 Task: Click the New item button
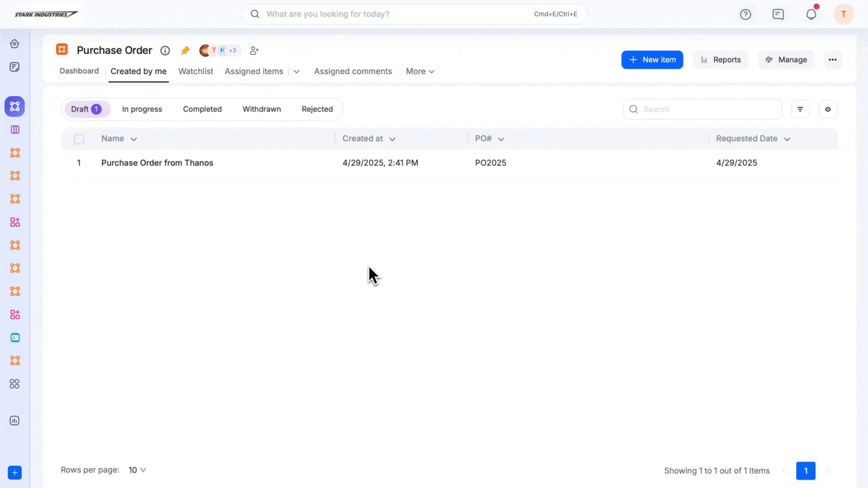(x=652, y=60)
